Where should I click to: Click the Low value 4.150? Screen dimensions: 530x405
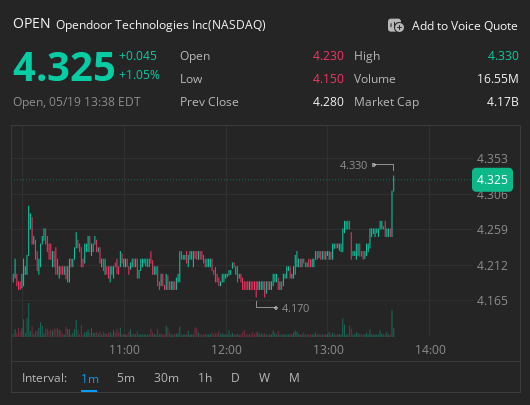(x=328, y=79)
